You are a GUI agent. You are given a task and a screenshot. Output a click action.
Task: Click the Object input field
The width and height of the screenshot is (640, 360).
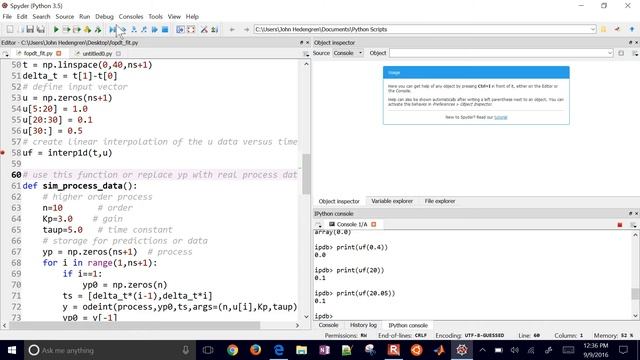pyautogui.click(x=501, y=53)
